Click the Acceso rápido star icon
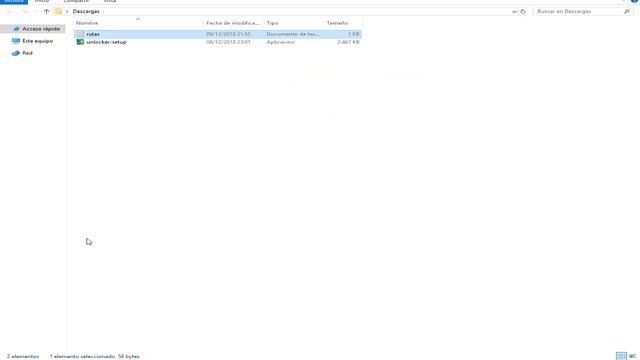This screenshot has height=360, width=640. 16,29
